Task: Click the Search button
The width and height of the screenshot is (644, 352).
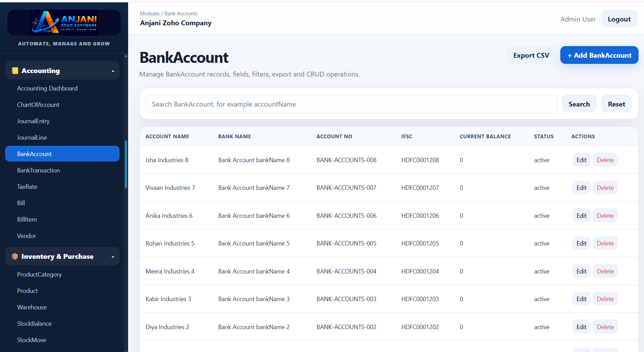Action: point(579,104)
